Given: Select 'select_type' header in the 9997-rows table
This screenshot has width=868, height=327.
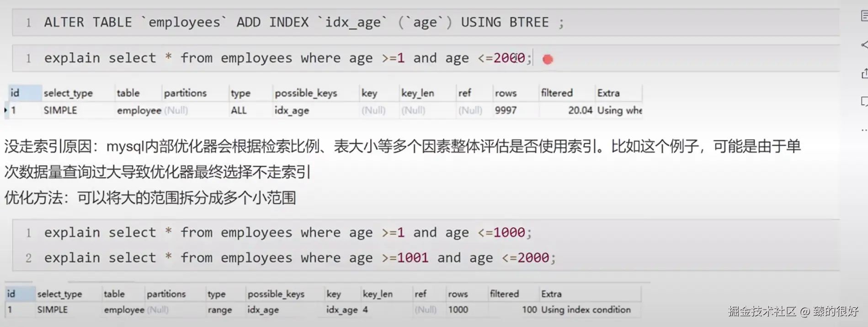Looking at the screenshot, I should coord(68,93).
